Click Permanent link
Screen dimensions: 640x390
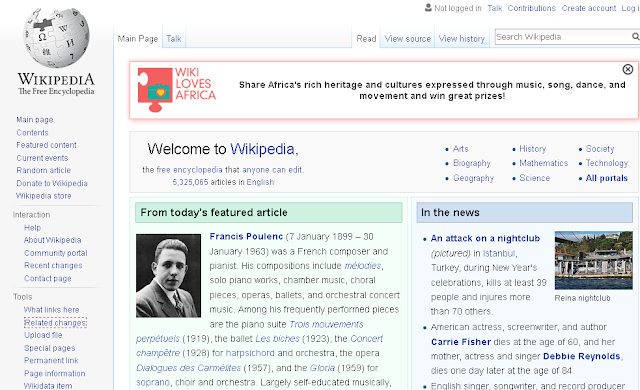[51, 360]
